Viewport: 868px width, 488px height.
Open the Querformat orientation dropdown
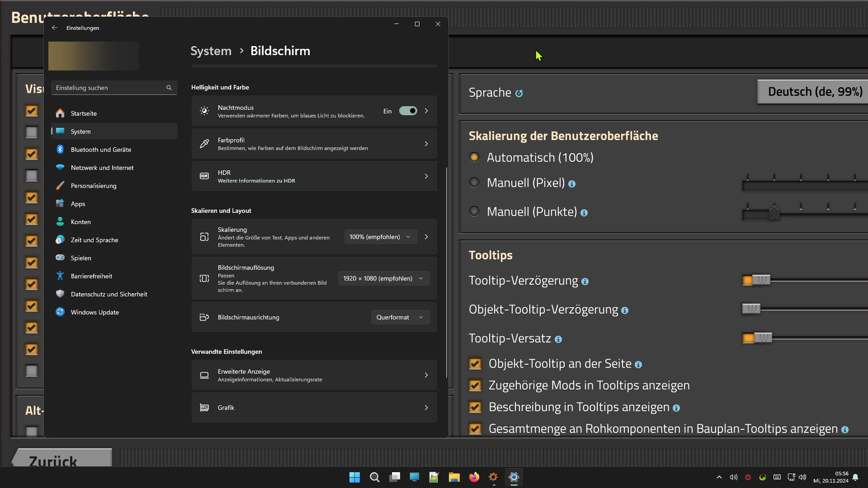[400, 318]
